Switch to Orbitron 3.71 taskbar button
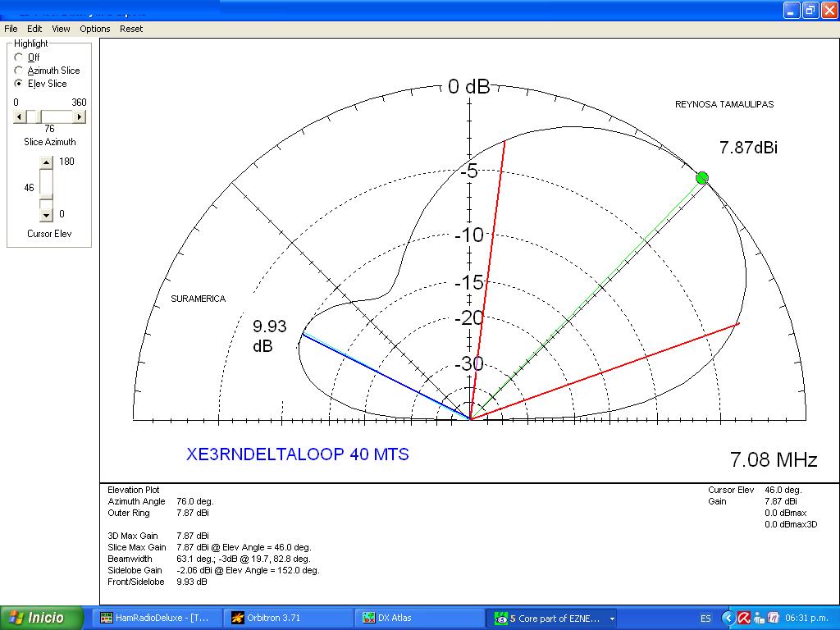The image size is (840, 630). pos(290,618)
